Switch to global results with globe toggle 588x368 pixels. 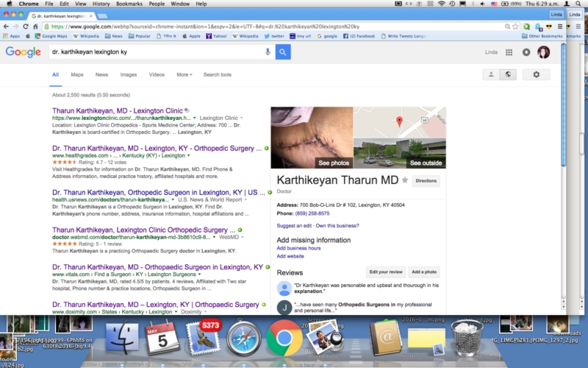point(507,74)
